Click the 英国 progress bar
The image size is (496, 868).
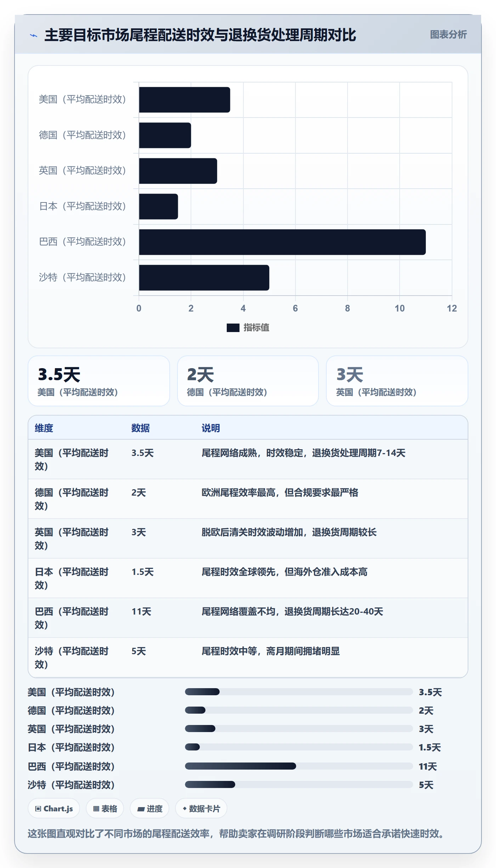[x=299, y=729]
